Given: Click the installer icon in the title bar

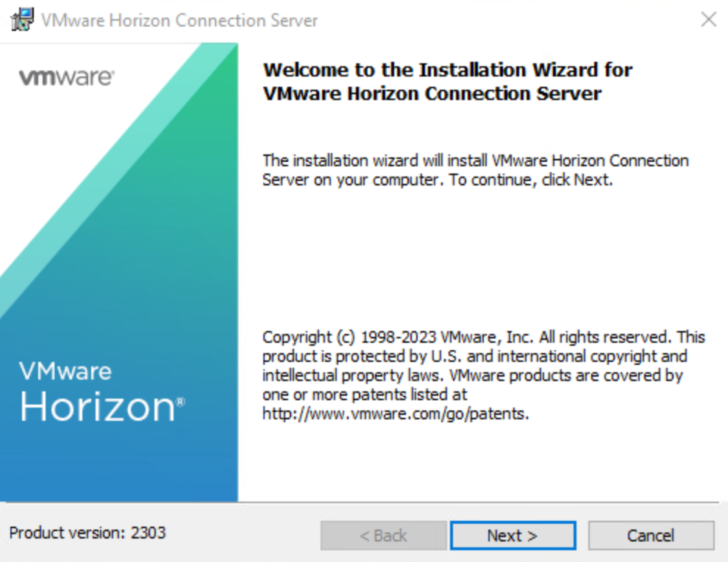Looking at the screenshot, I should (22, 19).
